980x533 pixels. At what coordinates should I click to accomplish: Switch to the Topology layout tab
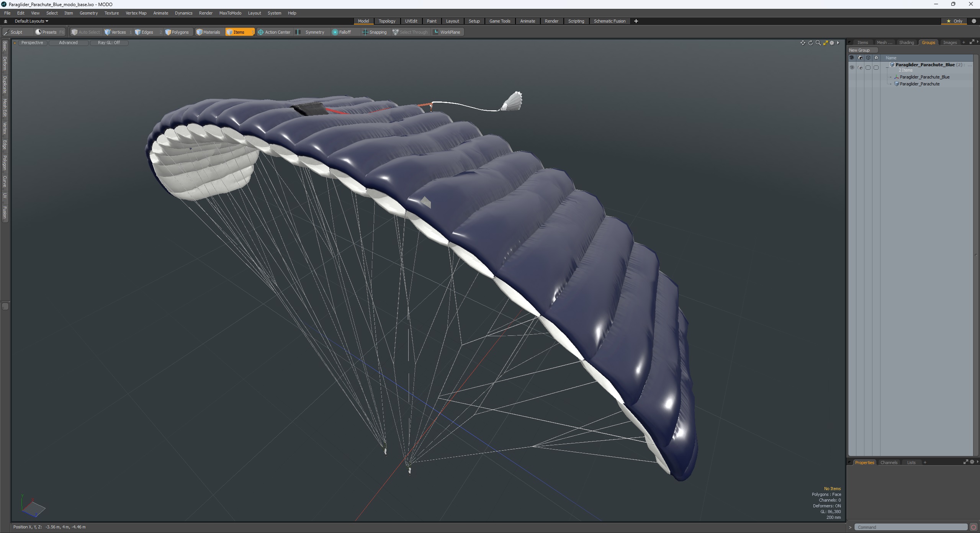click(387, 21)
